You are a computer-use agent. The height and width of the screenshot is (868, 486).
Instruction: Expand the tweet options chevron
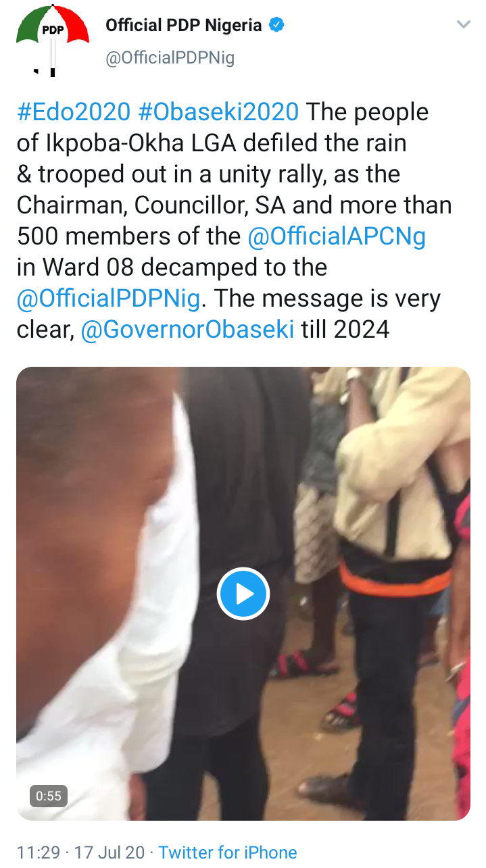pyautogui.click(x=463, y=25)
